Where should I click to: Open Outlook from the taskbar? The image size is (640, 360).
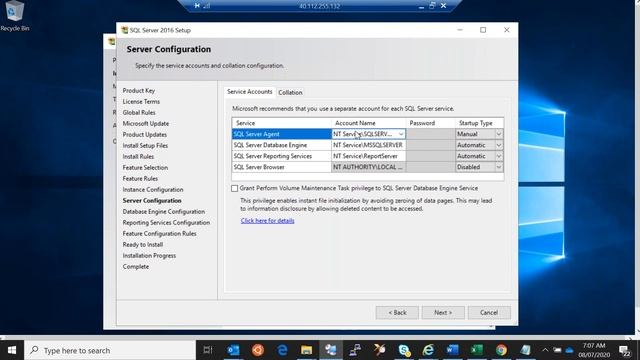click(x=233, y=350)
